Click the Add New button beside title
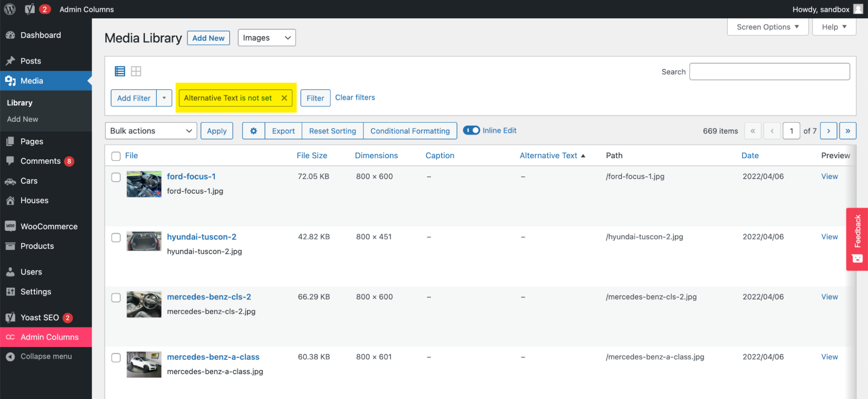Screen dimensions: 868x399 (208, 38)
